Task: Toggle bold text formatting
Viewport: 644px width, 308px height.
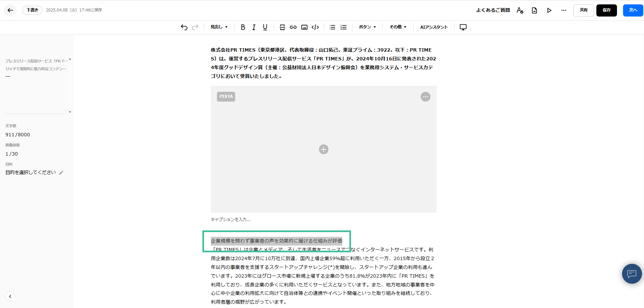Action: click(x=243, y=27)
